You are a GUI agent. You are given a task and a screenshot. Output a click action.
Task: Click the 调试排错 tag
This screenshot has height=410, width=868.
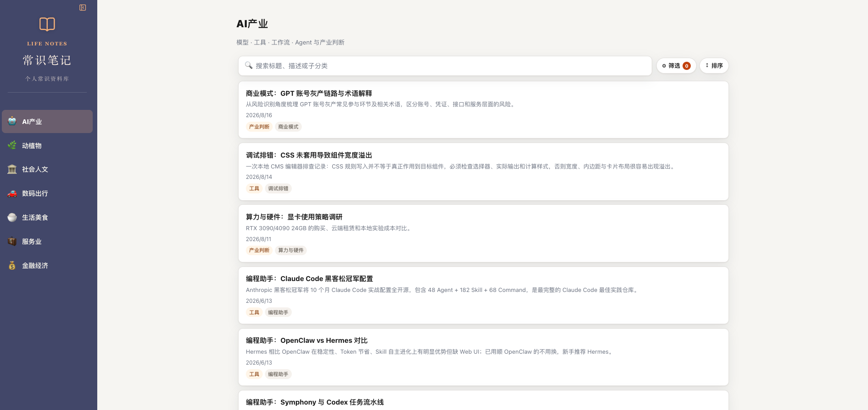pyautogui.click(x=278, y=188)
